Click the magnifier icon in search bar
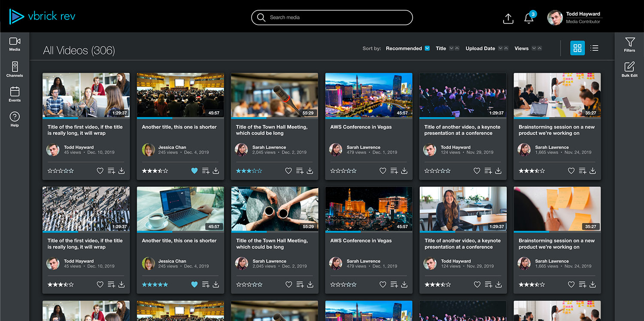644x321 pixels. (261, 18)
